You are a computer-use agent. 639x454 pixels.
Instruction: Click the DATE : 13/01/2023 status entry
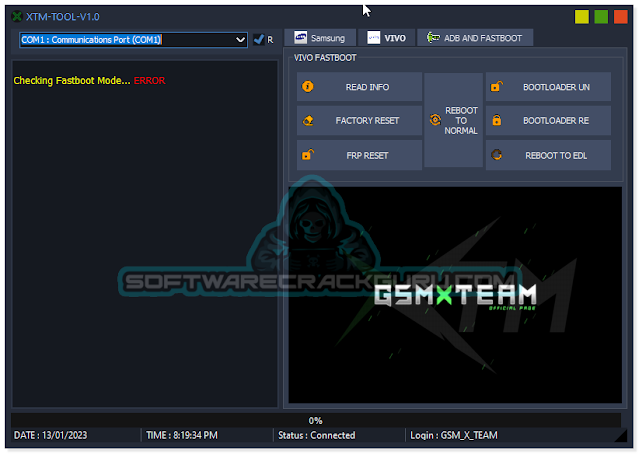(x=51, y=435)
